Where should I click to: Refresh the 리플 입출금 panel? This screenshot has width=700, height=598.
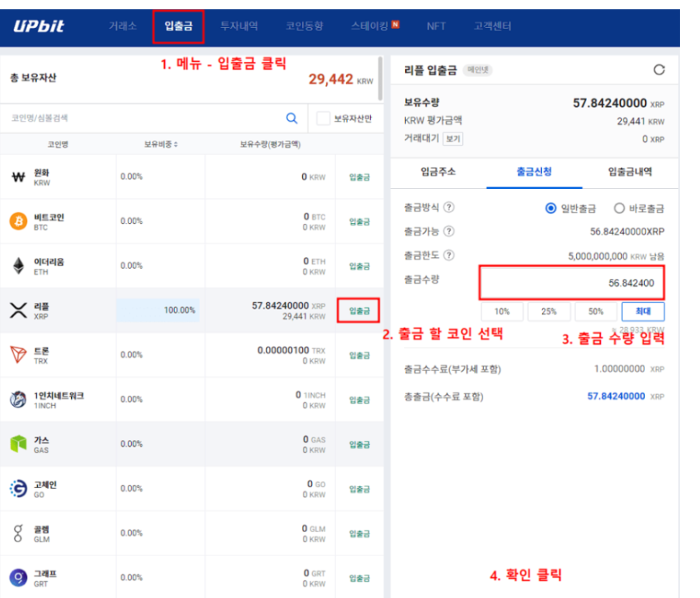[659, 70]
